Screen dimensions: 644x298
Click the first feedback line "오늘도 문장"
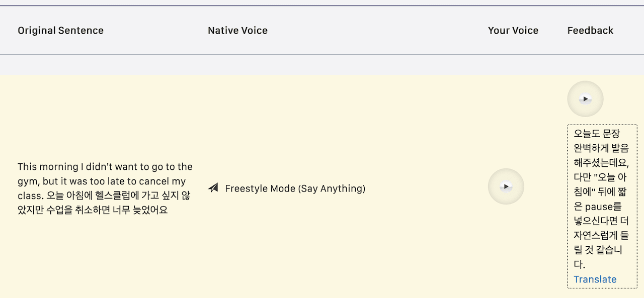coord(597,134)
